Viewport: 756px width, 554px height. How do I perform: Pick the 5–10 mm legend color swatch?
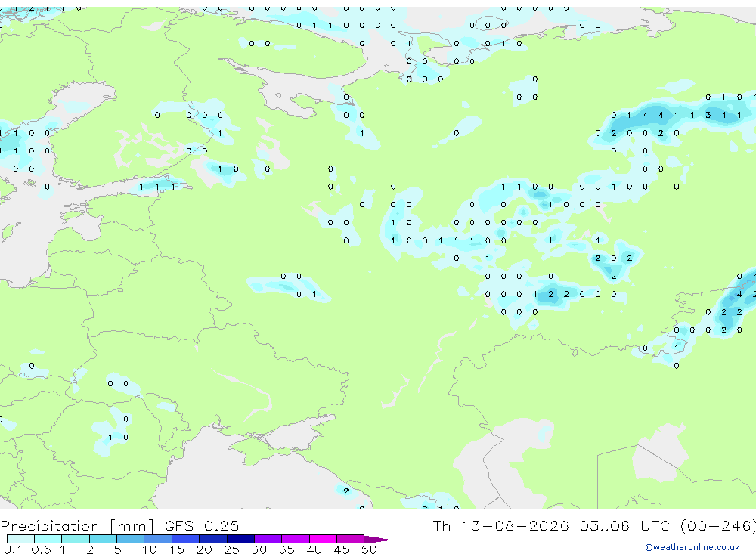click(131, 539)
